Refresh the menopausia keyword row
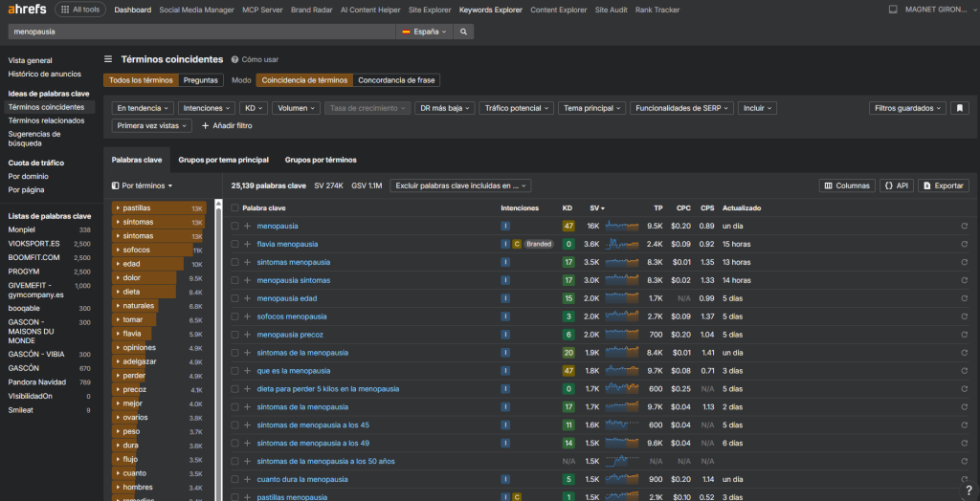 coord(964,226)
